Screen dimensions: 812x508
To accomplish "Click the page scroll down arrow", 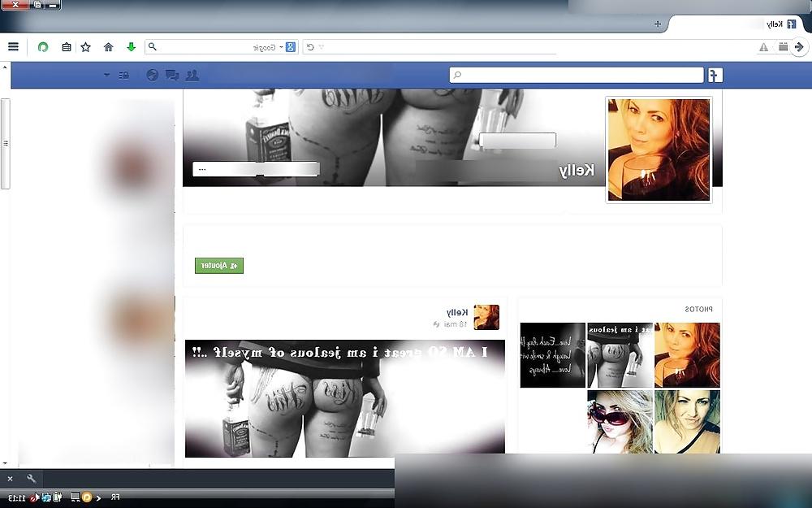I will pyautogui.click(x=5, y=463).
